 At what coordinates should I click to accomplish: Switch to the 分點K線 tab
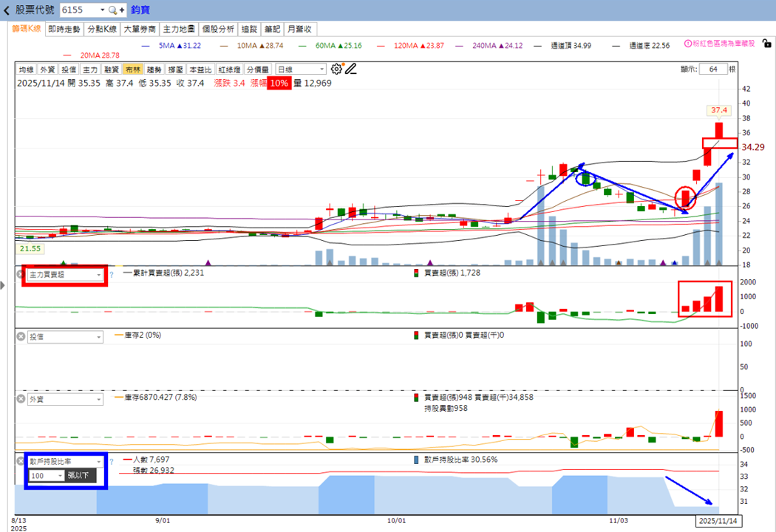(x=102, y=30)
